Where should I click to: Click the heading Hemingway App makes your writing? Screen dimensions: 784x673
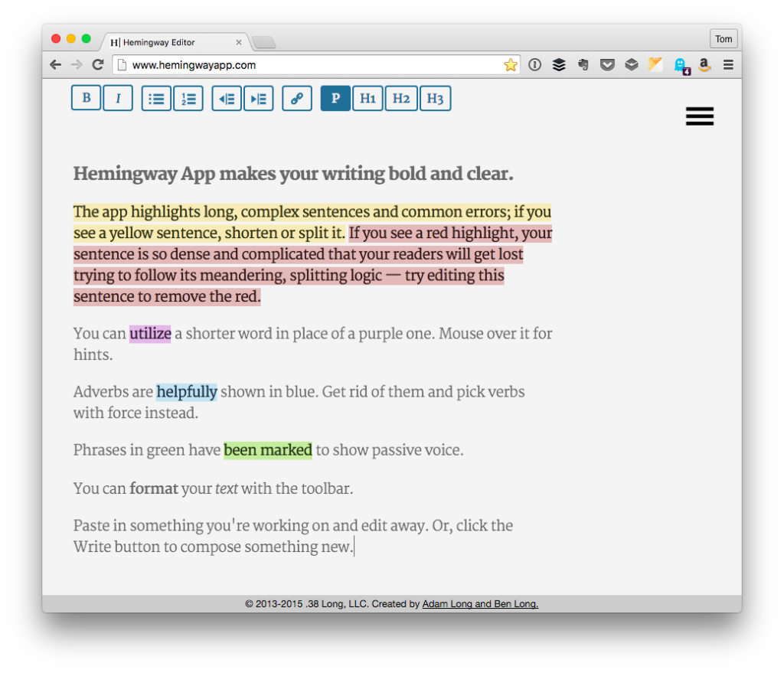coord(293,174)
